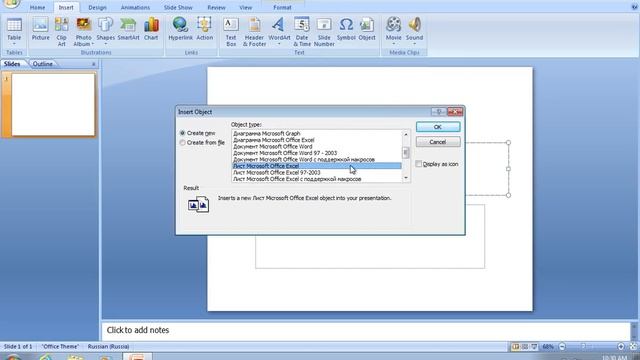Viewport: 640px width, 360px height.
Task: Open the Office button menu
Action: click(11, 4)
